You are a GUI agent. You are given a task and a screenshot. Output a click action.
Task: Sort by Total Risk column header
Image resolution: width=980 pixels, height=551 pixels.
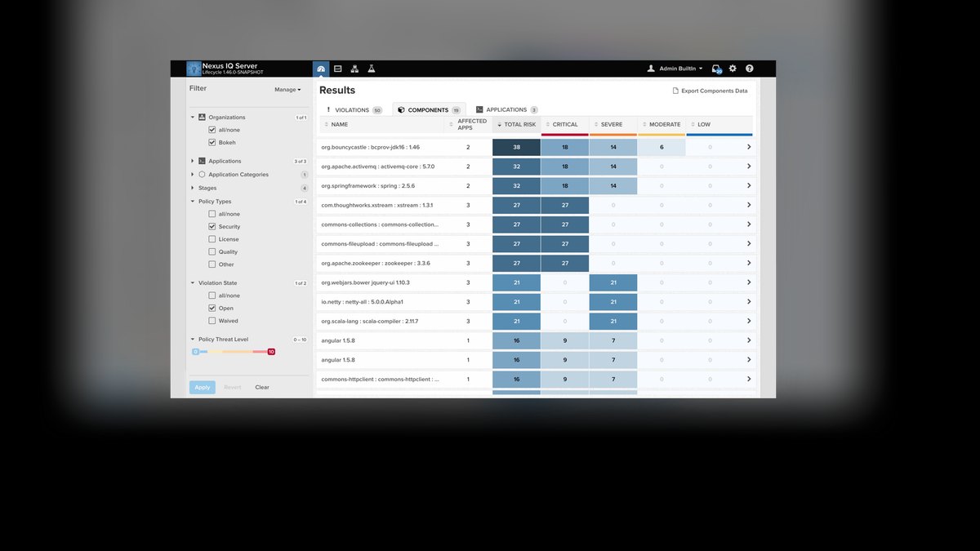click(x=516, y=125)
